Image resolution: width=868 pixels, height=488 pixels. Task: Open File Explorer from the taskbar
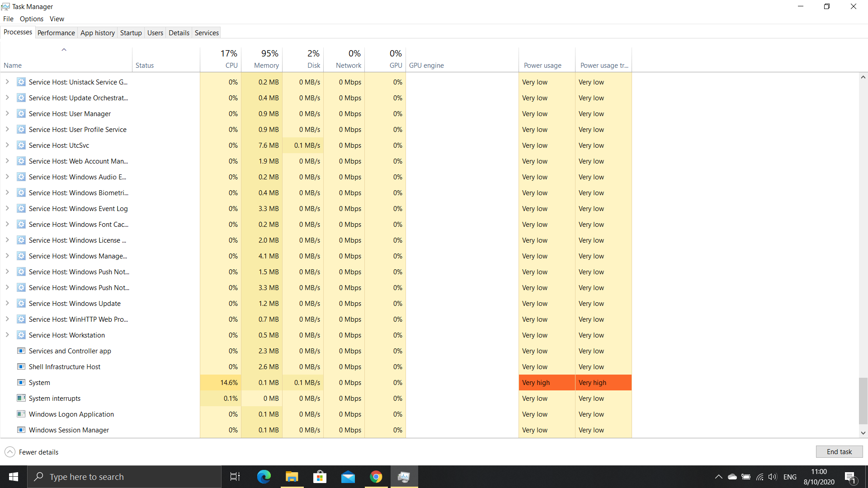click(x=292, y=477)
